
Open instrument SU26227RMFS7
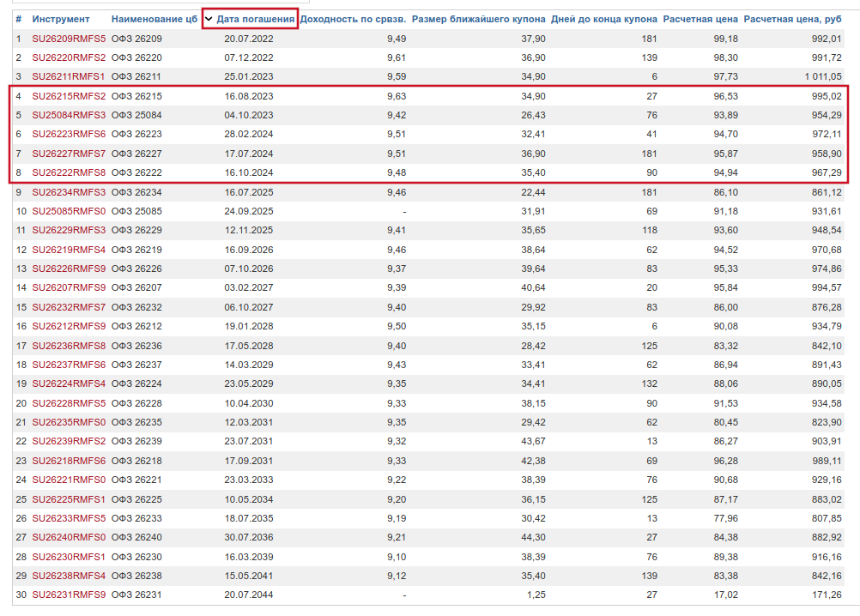69,154
